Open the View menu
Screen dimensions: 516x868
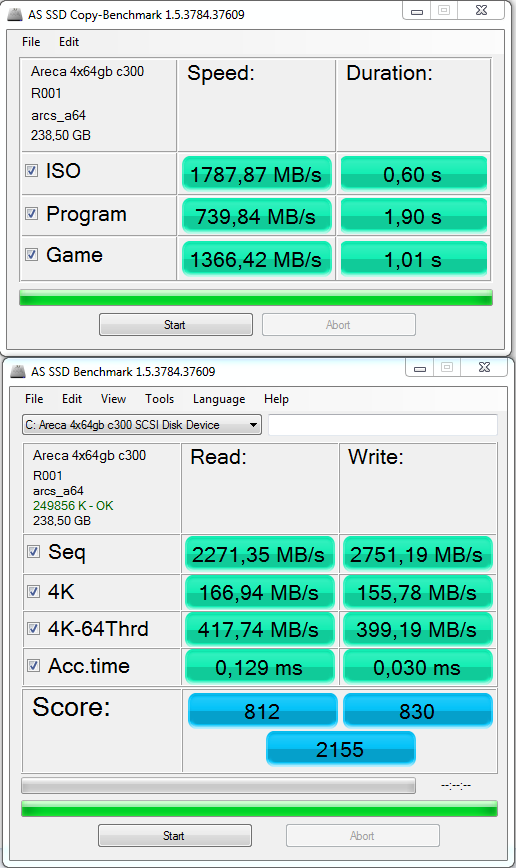[113, 399]
